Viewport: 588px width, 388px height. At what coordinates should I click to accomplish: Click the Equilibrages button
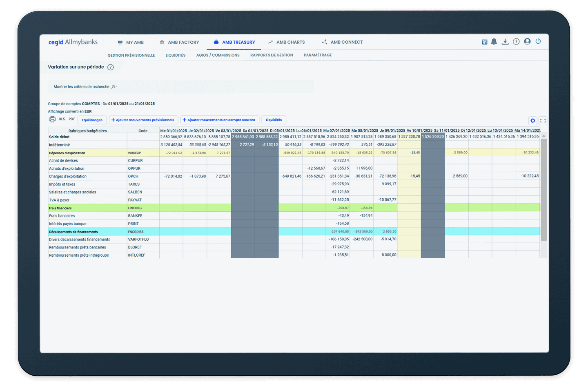[x=92, y=120]
